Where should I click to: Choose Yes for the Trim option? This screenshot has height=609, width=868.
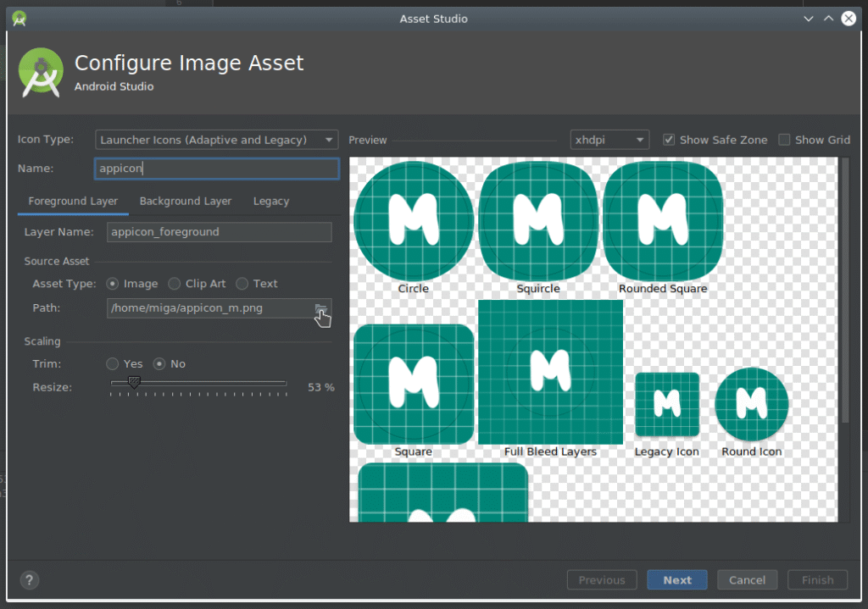tap(113, 364)
